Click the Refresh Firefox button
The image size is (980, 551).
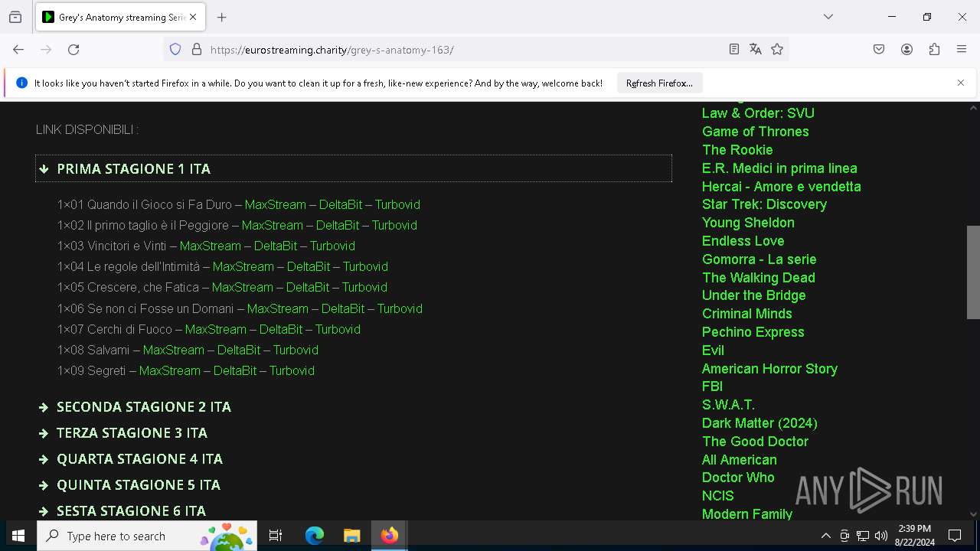coord(659,83)
